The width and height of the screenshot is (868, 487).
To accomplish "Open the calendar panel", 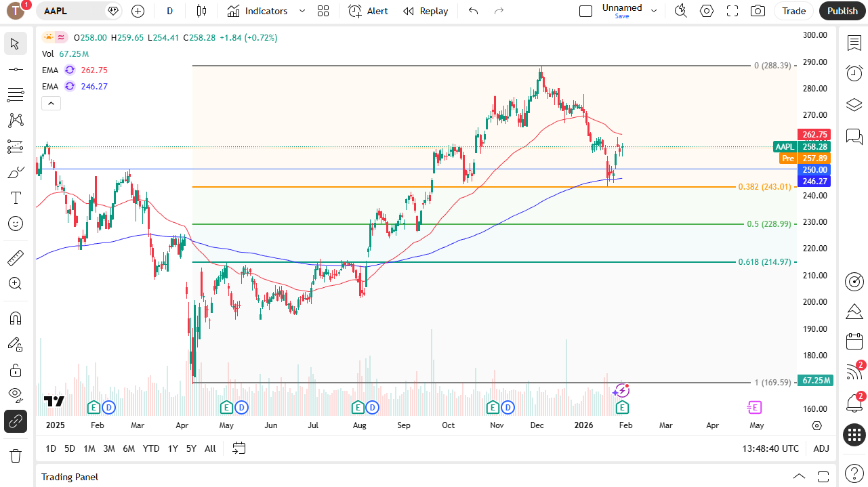I will pyautogui.click(x=854, y=342).
